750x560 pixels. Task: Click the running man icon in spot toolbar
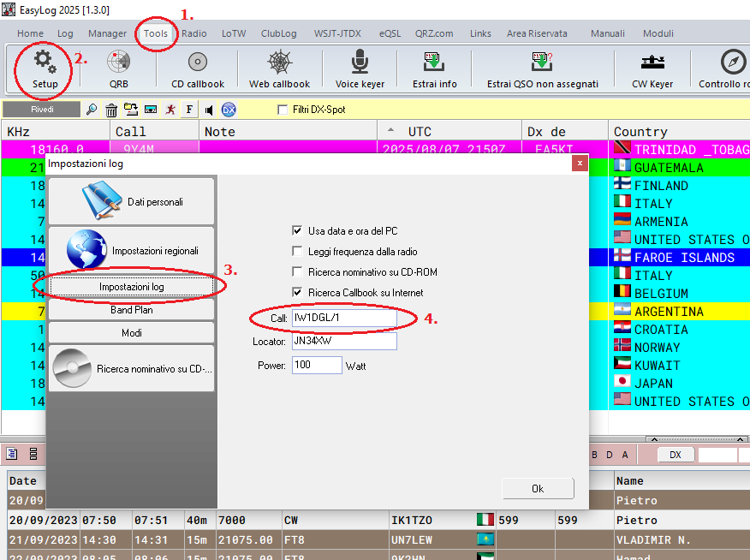click(170, 110)
